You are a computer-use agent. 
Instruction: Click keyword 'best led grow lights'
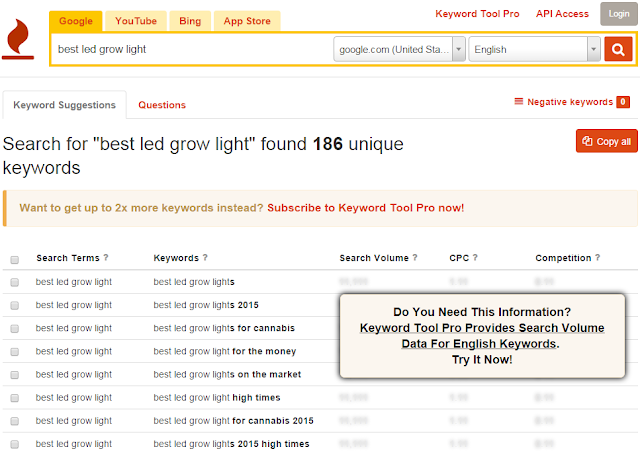tap(194, 282)
